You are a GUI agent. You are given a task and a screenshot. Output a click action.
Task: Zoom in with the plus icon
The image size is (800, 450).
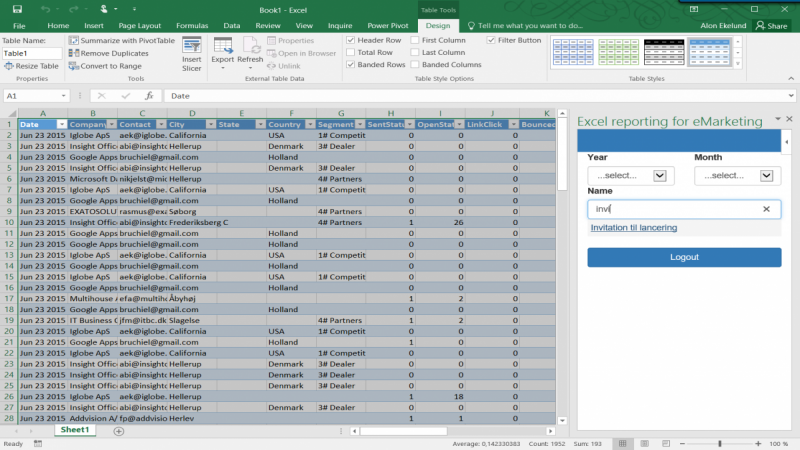[758, 443]
